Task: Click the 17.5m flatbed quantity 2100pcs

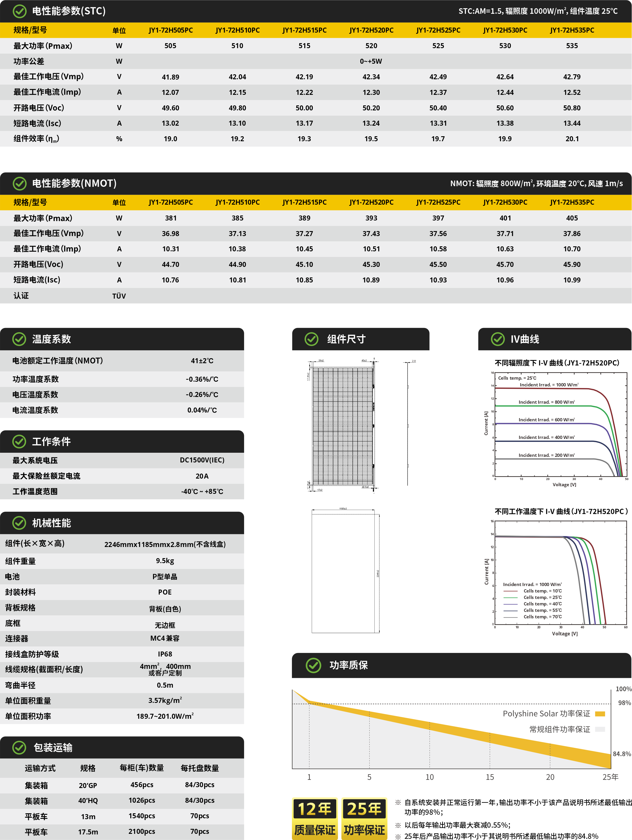Action: [x=142, y=832]
